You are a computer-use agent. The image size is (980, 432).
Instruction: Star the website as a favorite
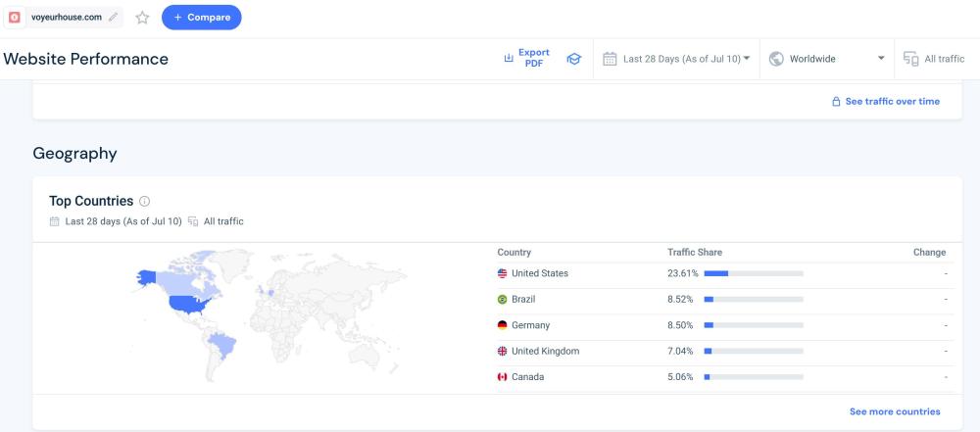(142, 18)
